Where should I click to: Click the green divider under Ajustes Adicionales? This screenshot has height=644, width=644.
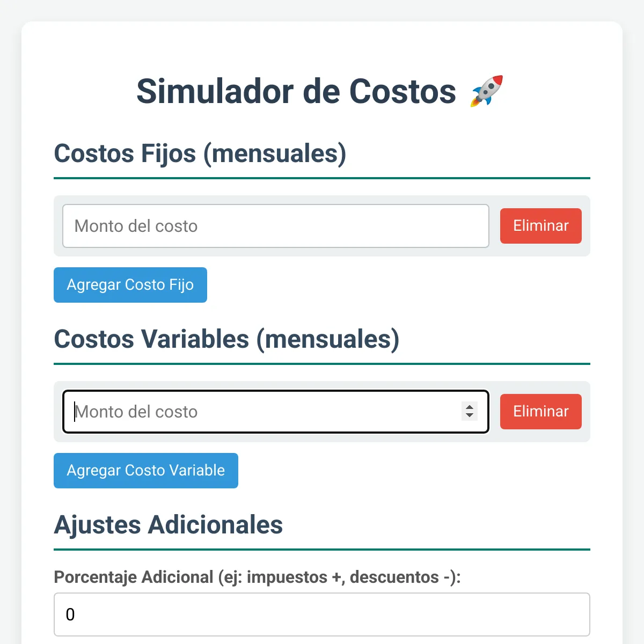point(322,550)
